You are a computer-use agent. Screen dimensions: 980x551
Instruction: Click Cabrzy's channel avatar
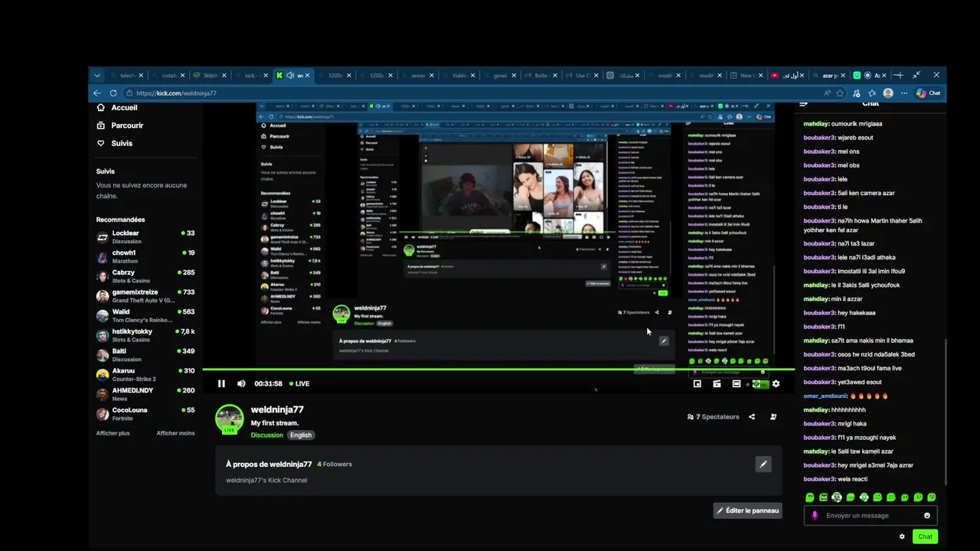pos(102,276)
